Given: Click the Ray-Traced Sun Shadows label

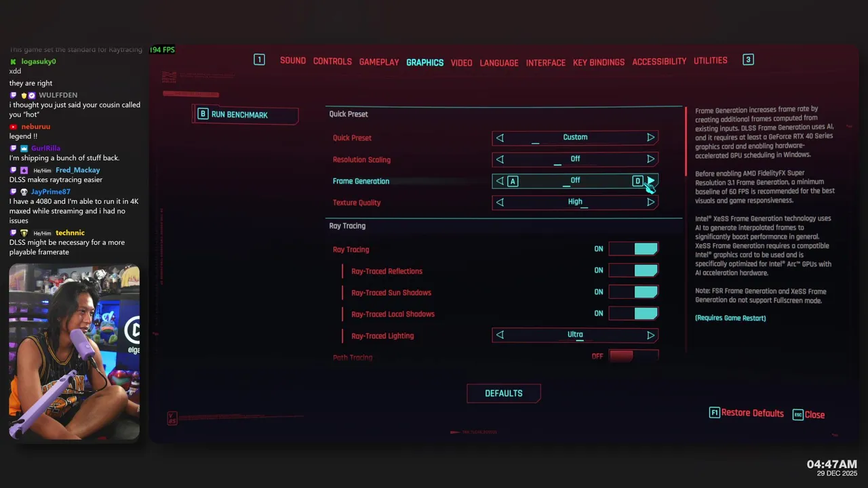Looking at the screenshot, I should (391, 293).
